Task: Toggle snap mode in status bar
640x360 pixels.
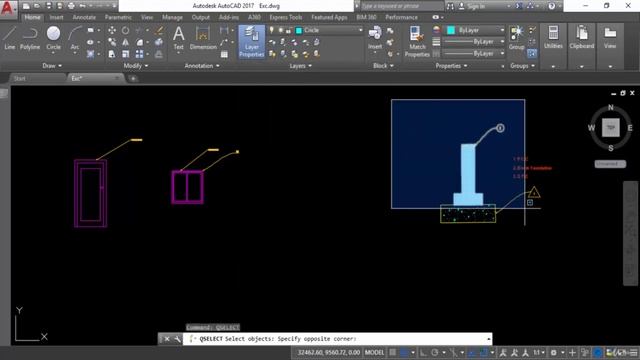Action: point(404,352)
